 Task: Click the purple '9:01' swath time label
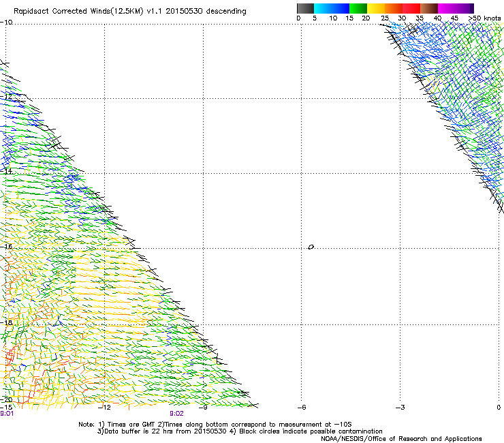pyautogui.click(x=7, y=414)
